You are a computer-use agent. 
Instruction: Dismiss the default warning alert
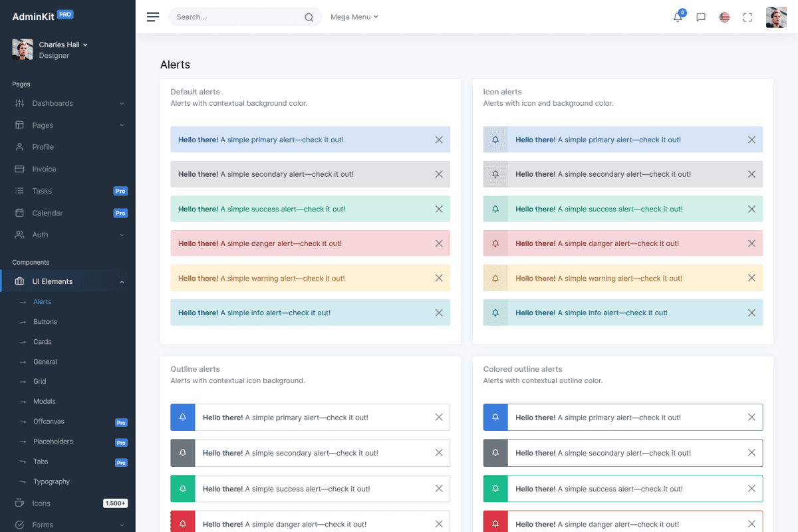(439, 278)
